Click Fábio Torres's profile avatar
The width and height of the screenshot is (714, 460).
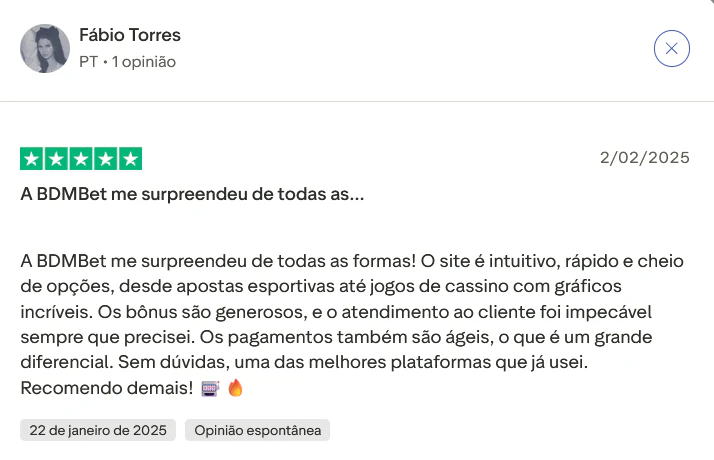pyautogui.click(x=45, y=48)
